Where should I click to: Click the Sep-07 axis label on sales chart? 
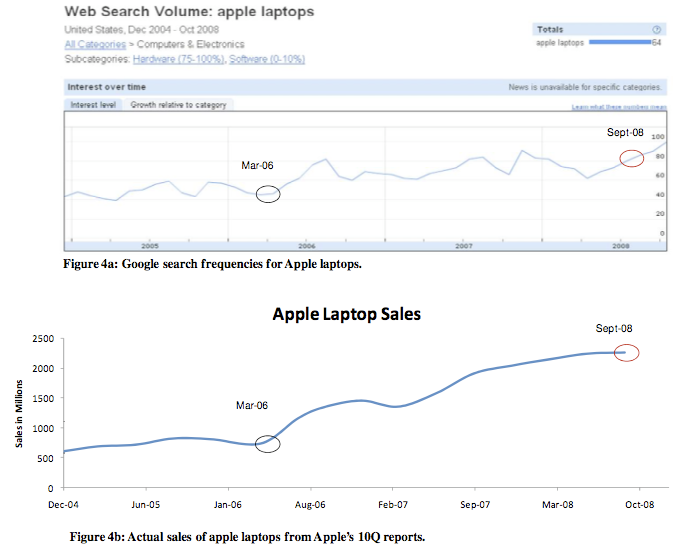[475, 504]
